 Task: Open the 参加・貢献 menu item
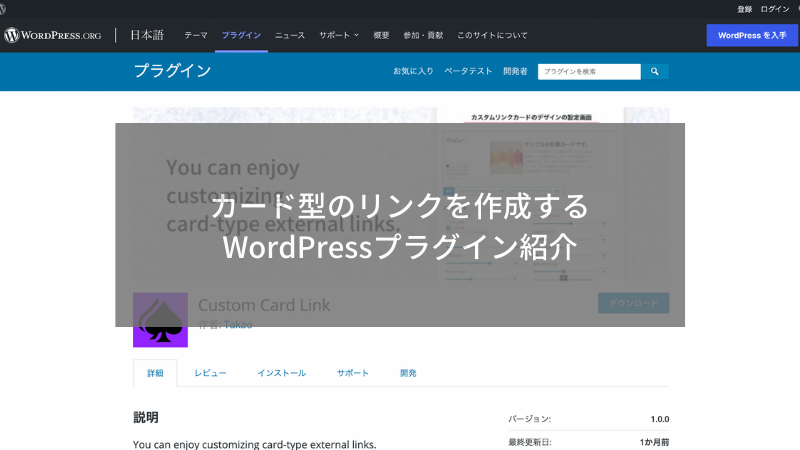423,35
